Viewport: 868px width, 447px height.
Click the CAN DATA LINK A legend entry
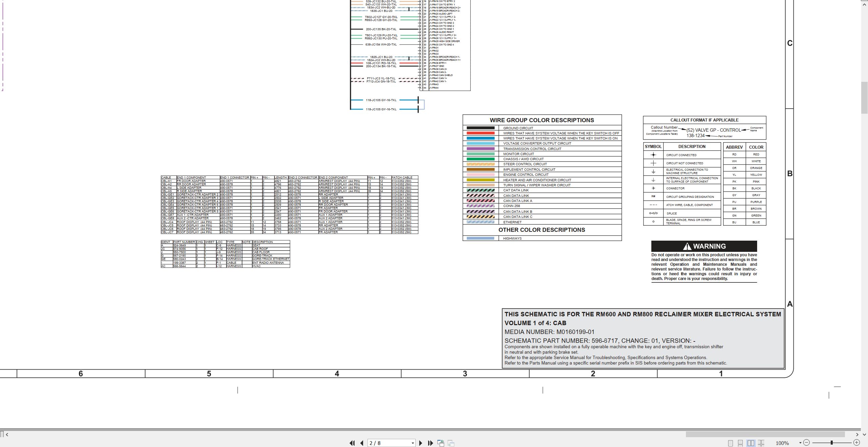point(542,201)
